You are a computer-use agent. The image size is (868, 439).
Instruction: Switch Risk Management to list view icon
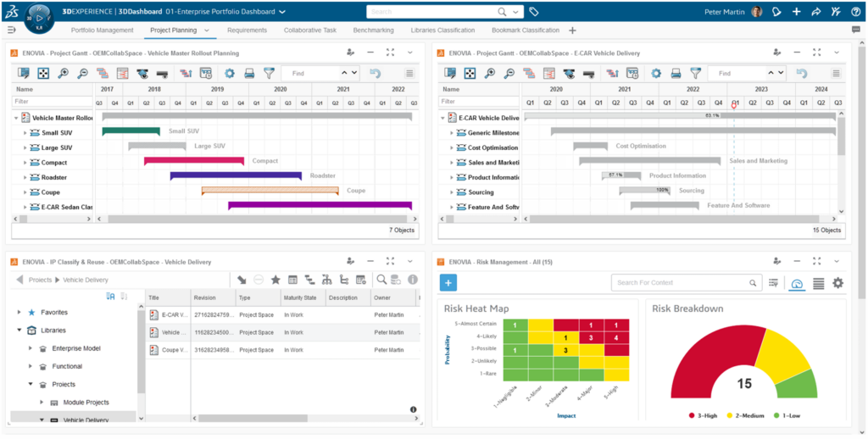pyautogui.click(x=818, y=283)
